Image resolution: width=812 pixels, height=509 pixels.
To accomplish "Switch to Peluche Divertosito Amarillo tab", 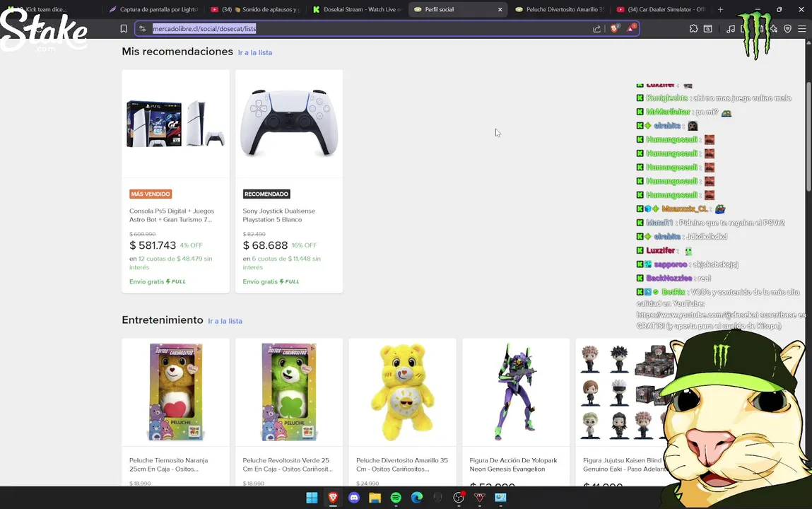I will point(560,9).
